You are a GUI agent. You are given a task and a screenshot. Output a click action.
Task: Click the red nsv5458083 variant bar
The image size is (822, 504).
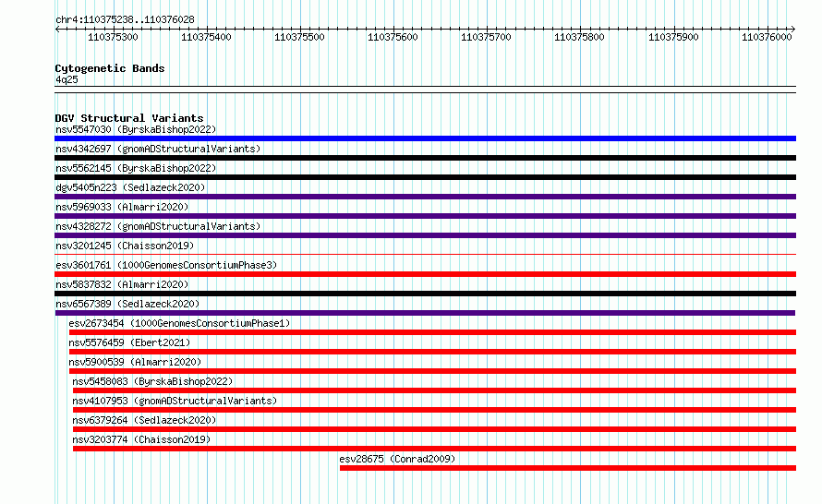tap(434, 390)
